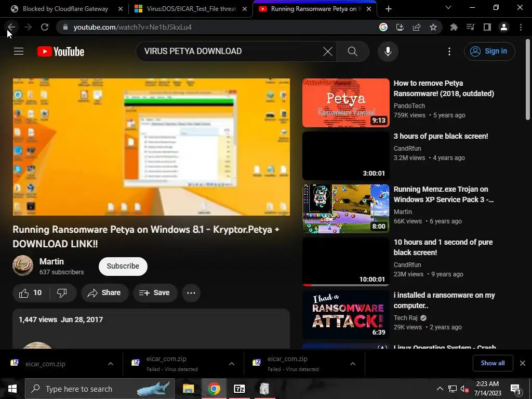Select the Running Ransomware Petya tab
The height and width of the screenshot is (399, 532).
(x=314, y=9)
